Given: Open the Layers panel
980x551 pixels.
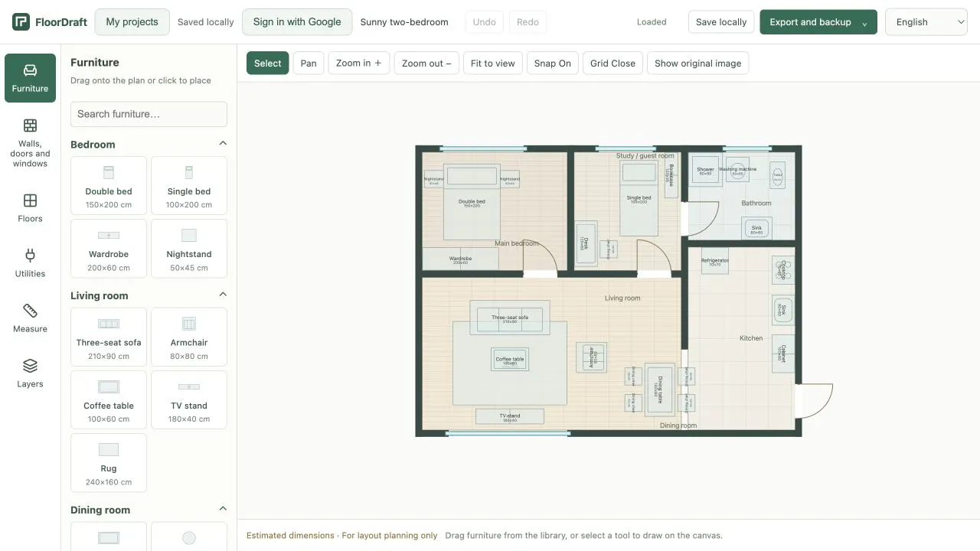Looking at the screenshot, I should [x=30, y=373].
